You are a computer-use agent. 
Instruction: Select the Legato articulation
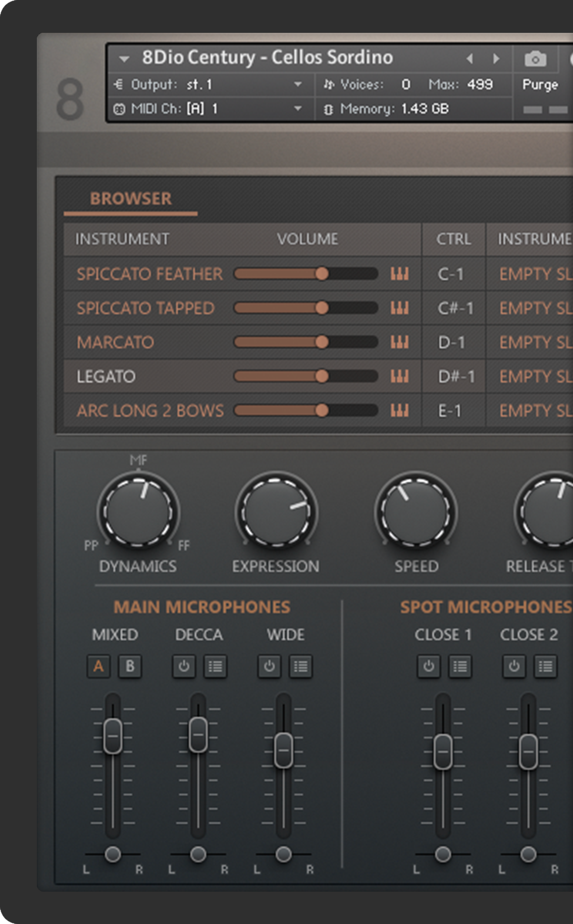[106, 377]
